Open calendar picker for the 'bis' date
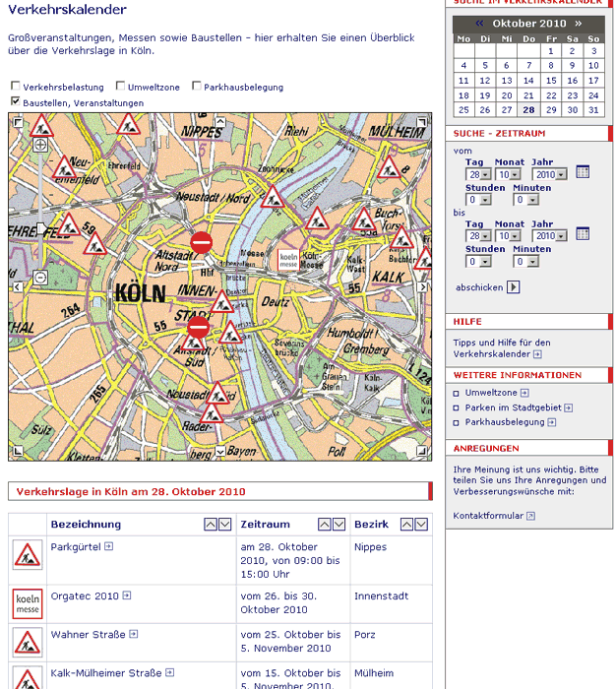616x689 pixels. click(583, 234)
